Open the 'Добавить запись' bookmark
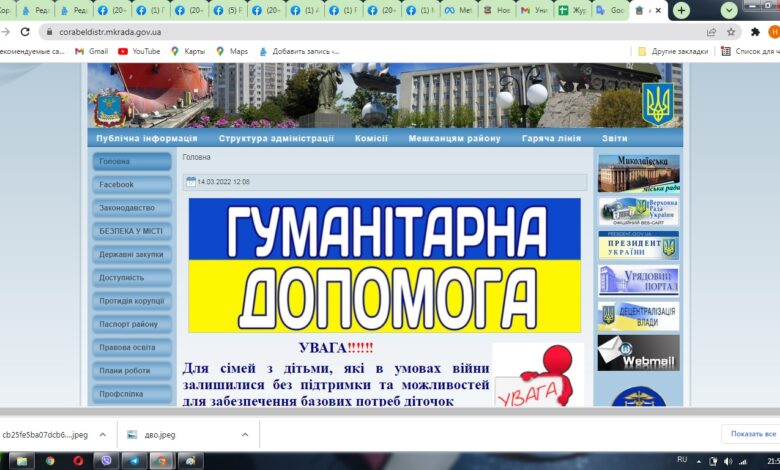This screenshot has width=780, height=470. pyautogui.click(x=299, y=51)
